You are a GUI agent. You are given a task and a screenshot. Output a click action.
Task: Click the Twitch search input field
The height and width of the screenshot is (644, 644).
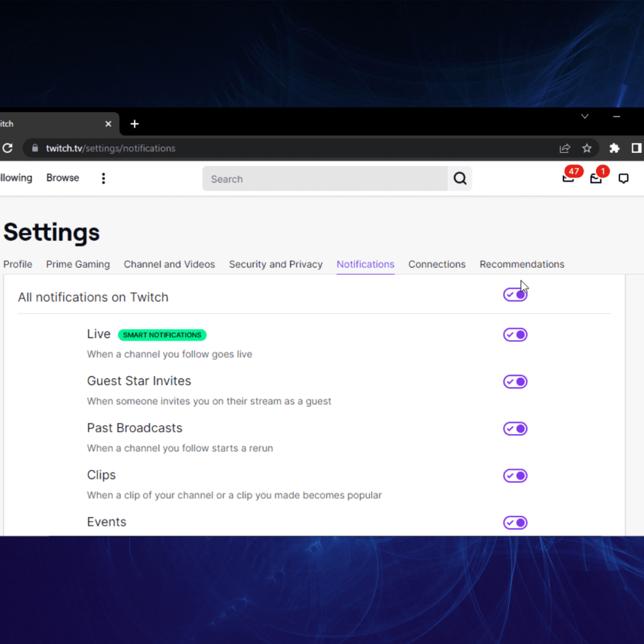(x=325, y=179)
